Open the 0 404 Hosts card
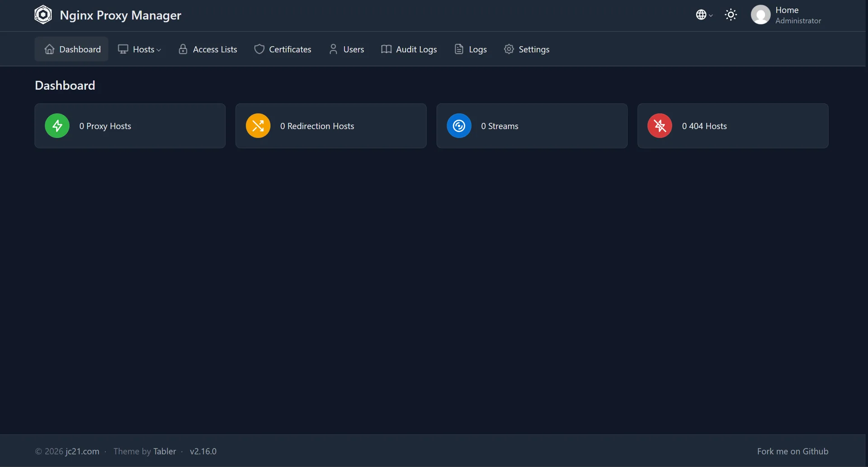The image size is (868, 467). tap(733, 126)
